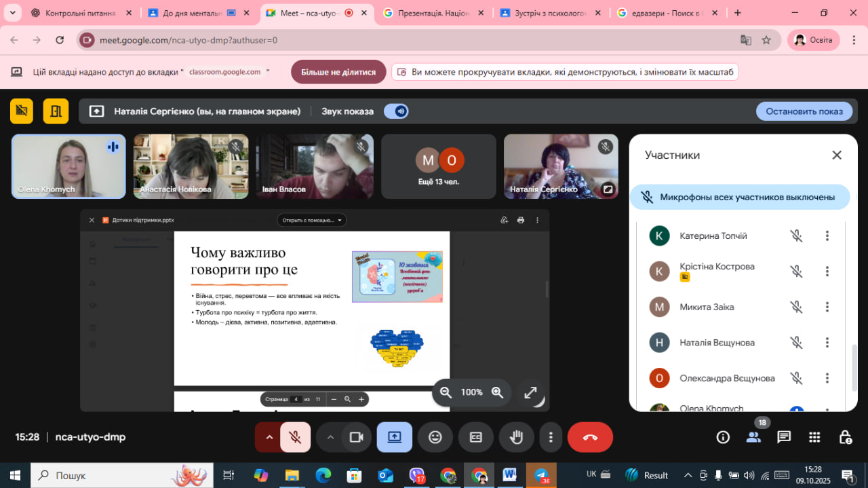Image resolution: width=868 pixels, height=488 pixels.
Task: Toggle the camera button
Action: click(x=356, y=437)
